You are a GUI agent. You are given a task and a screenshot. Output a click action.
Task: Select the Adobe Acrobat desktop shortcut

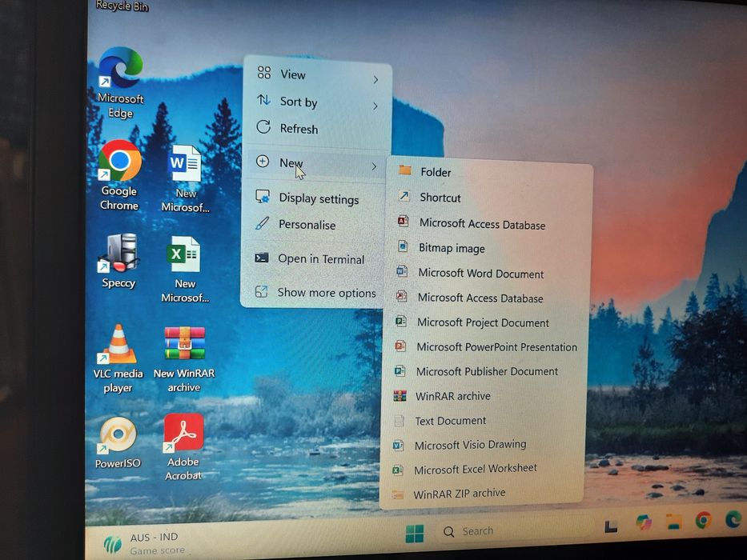[x=183, y=446]
